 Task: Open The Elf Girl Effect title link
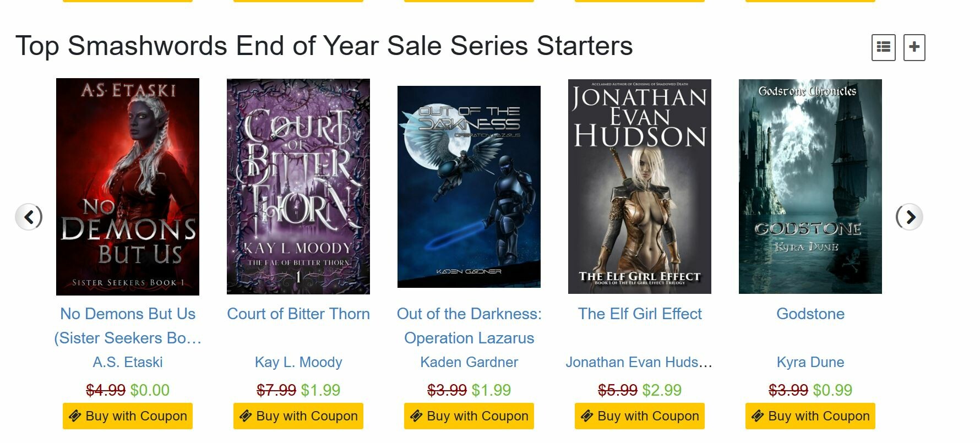[640, 314]
